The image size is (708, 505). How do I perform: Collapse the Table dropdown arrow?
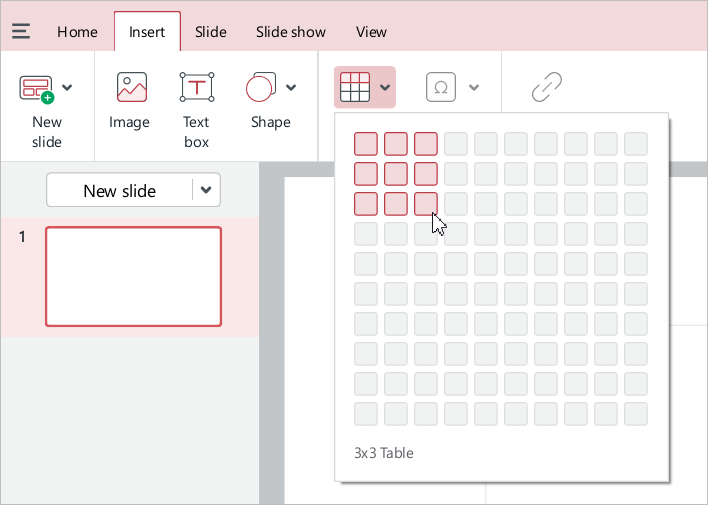pyautogui.click(x=385, y=88)
